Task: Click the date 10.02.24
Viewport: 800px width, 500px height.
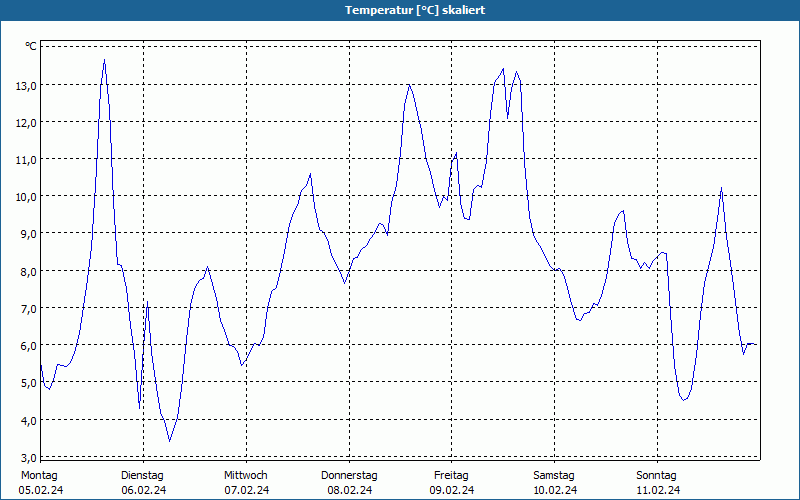Action: click(x=555, y=490)
